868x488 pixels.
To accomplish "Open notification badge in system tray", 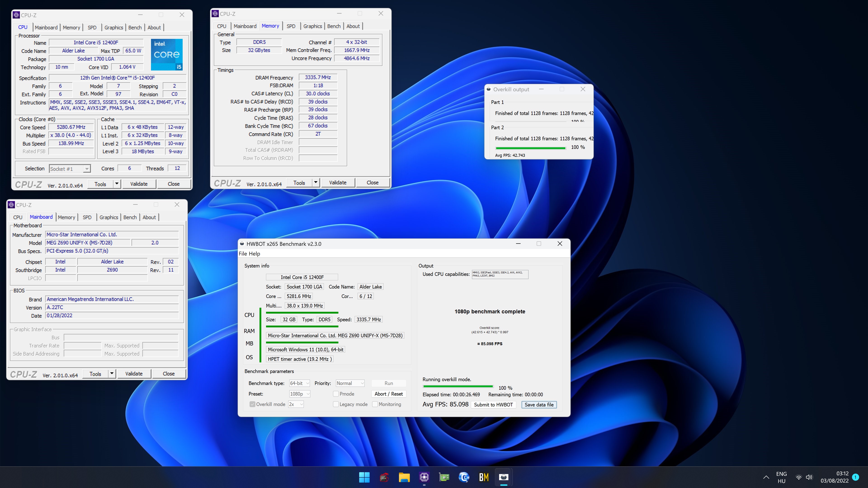I will pyautogui.click(x=855, y=477).
